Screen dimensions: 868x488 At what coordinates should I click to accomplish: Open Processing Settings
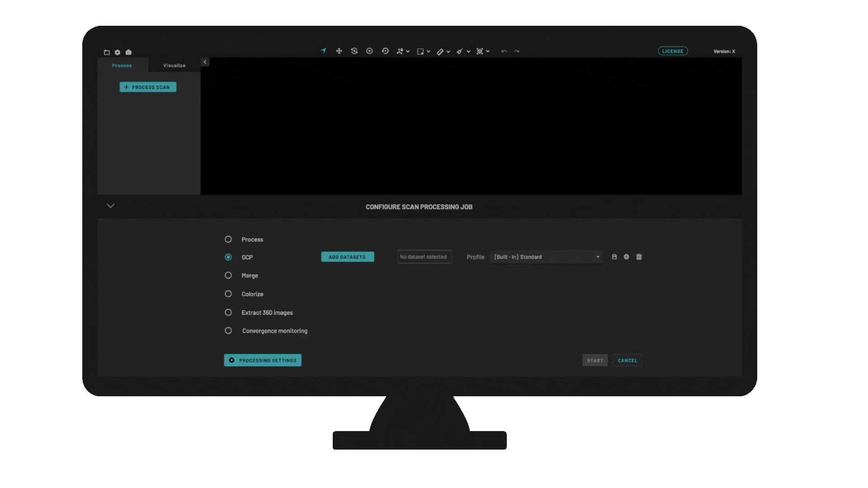coord(263,360)
